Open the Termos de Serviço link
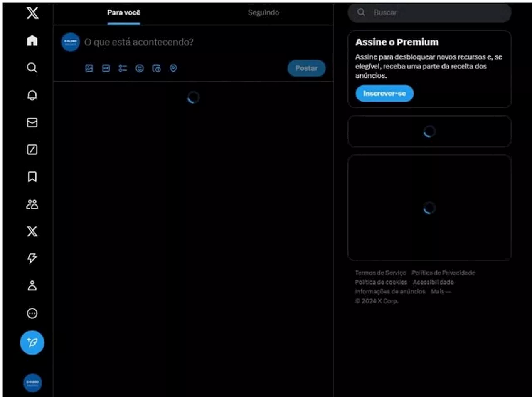Screen dimensions: 532x397 380,273
